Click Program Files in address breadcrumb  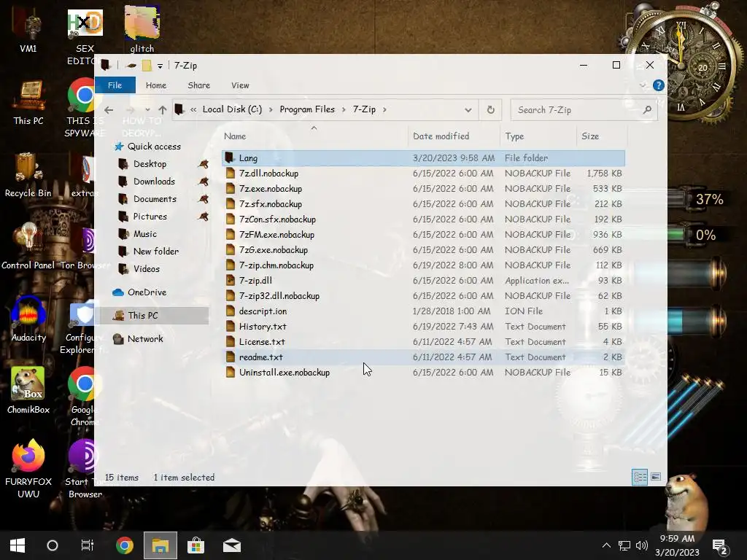[307, 109]
